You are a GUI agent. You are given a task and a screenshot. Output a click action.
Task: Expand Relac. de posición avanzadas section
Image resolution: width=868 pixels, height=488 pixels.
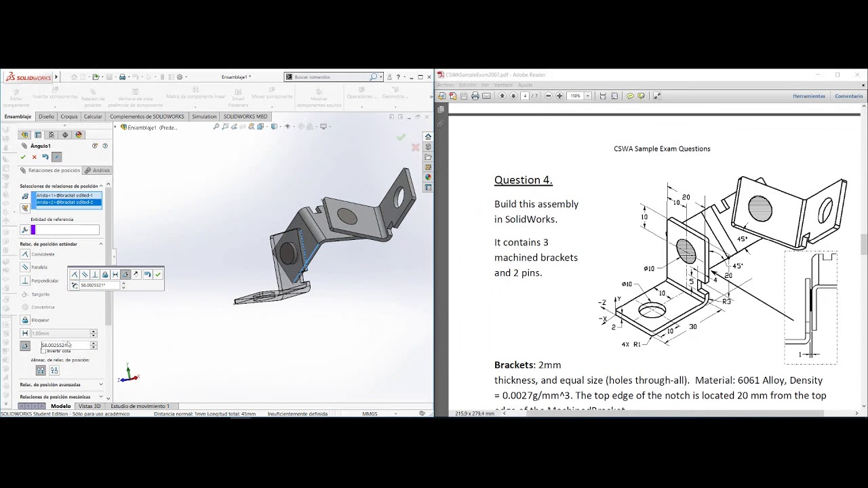click(101, 384)
